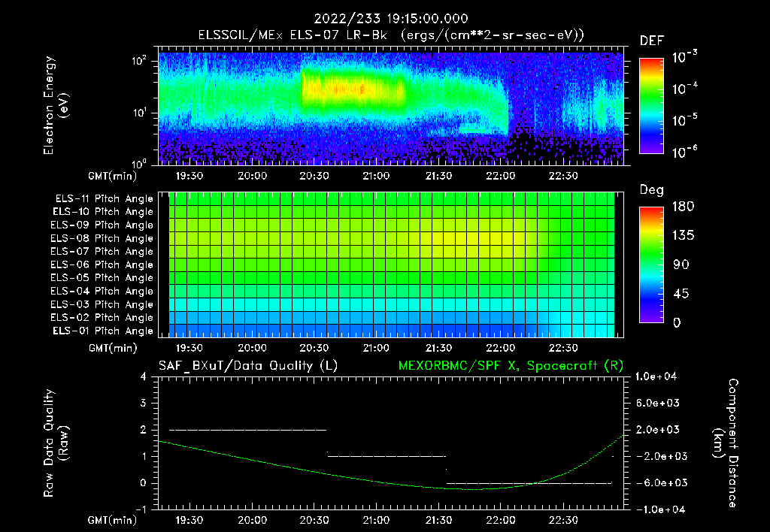The width and height of the screenshot is (770, 532).
Task: Click the ELS-02 Pitch Angle row label
Action: pos(102,318)
